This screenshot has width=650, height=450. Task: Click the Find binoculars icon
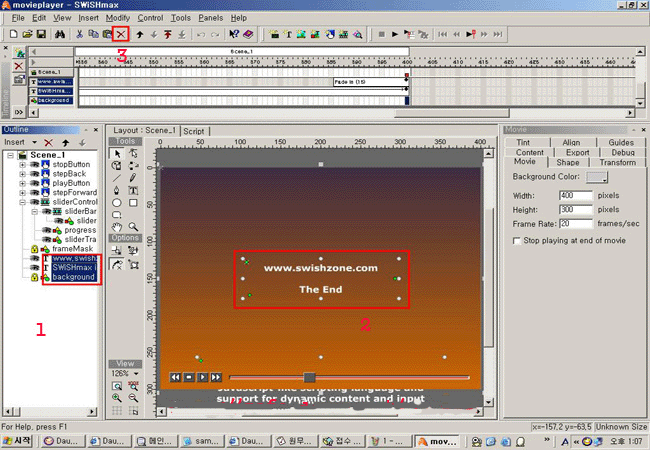60,34
